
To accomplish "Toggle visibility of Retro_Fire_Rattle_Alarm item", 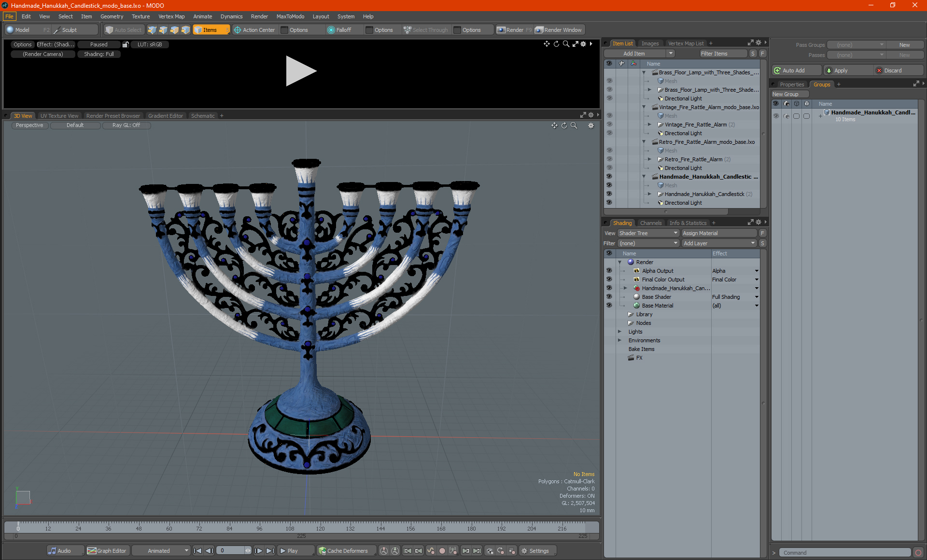I will point(609,159).
